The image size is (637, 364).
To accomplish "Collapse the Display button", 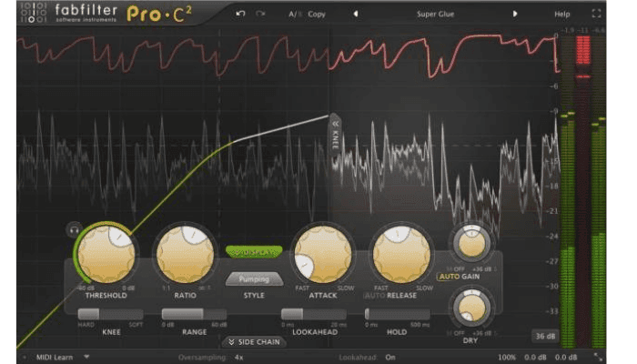I will pos(254,252).
